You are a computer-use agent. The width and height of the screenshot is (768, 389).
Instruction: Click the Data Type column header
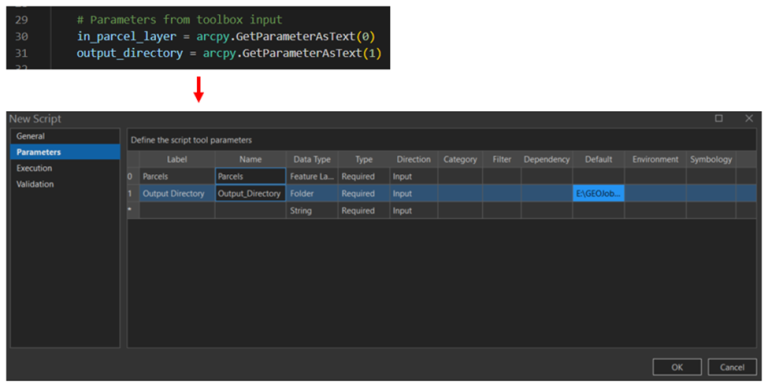pyautogui.click(x=312, y=159)
